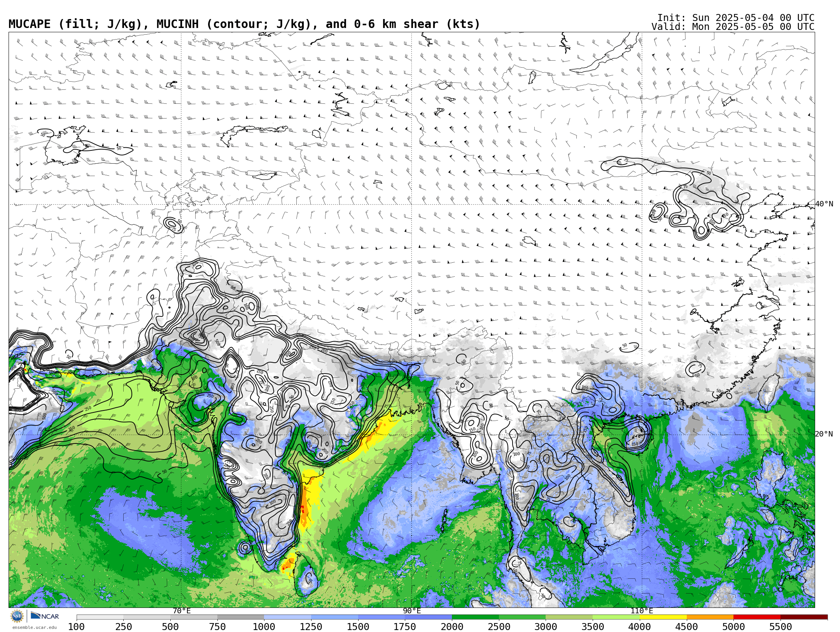
Task: Click the dark green 2000–2500 color bar segment
Action: point(475,617)
